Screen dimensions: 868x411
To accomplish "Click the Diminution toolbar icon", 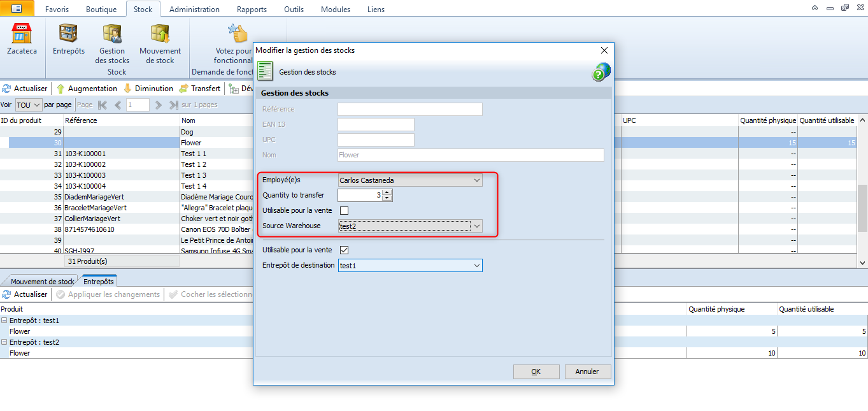I will (127, 89).
